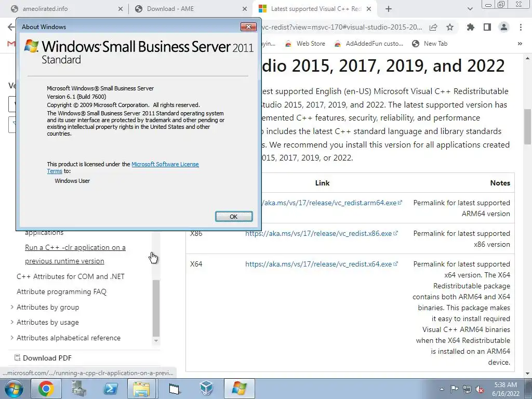Image resolution: width=532 pixels, height=399 pixels.
Task: Click the Version 6.1 (Build 7600) text
Action: [77, 97]
